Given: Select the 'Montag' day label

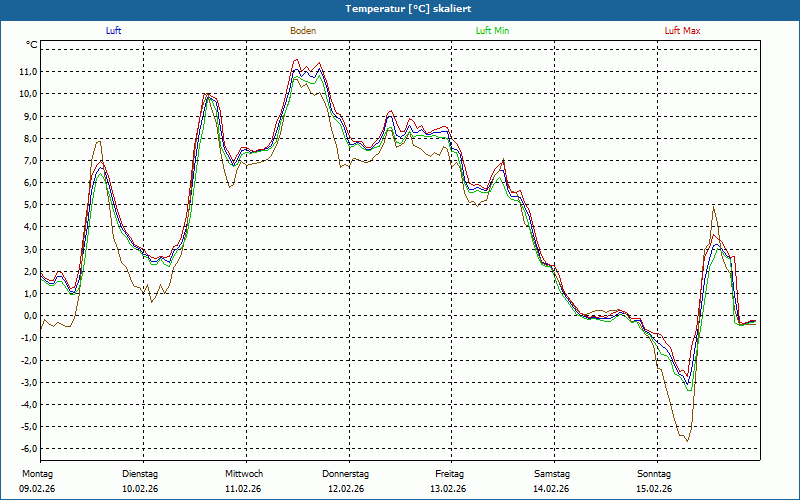Looking at the screenshot, I should (36, 474).
